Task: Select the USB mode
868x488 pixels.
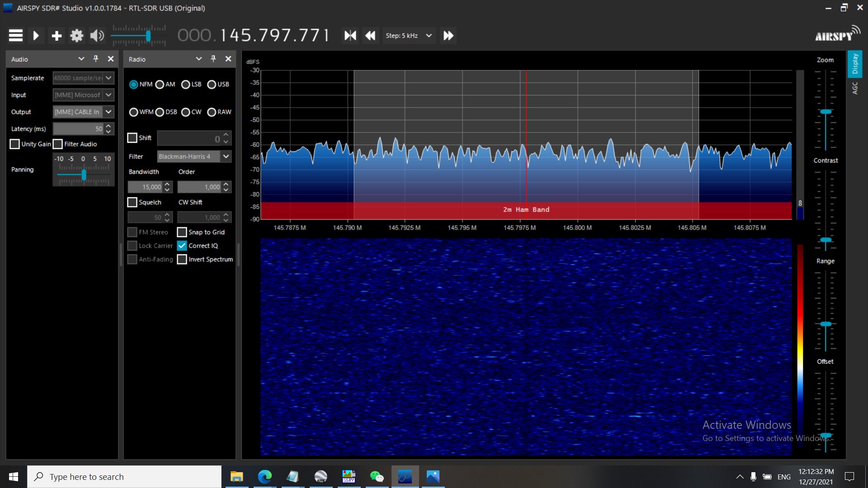Action: click(212, 84)
